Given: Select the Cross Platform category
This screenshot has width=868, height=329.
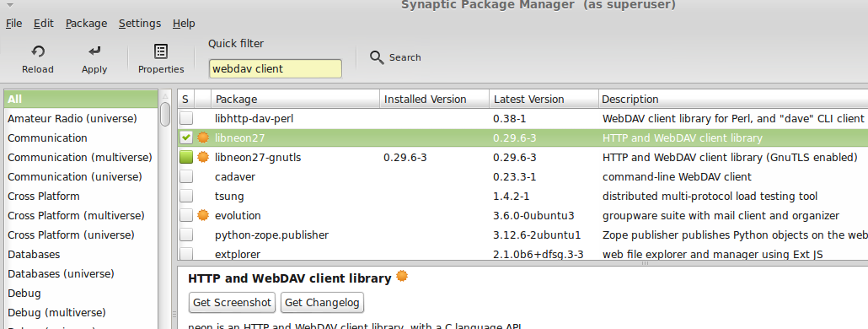Looking at the screenshot, I should pos(82,196).
